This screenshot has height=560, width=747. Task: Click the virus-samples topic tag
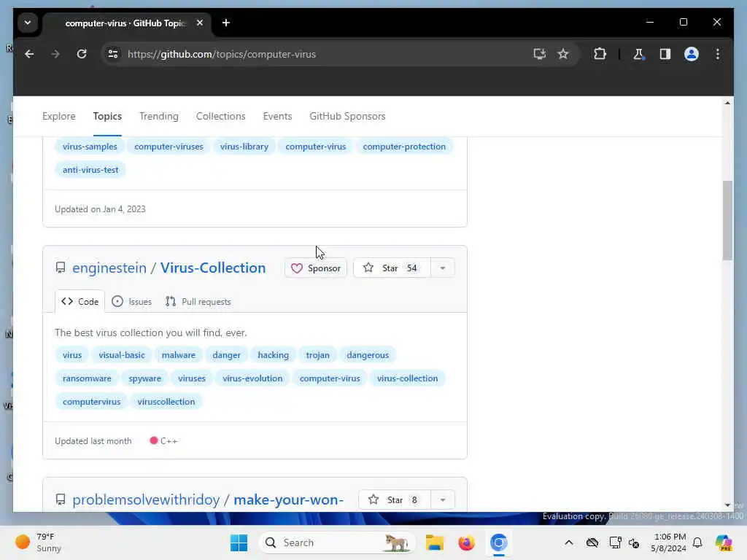[90, 147]
